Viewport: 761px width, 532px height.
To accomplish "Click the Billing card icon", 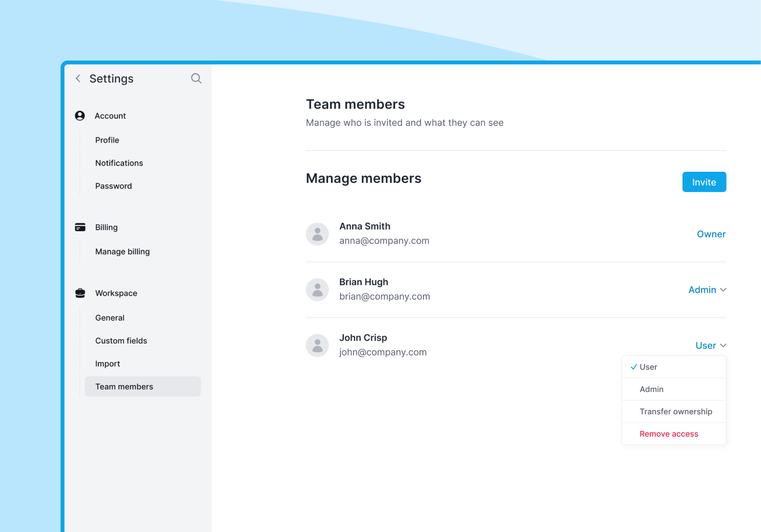I will click(80, 227).
